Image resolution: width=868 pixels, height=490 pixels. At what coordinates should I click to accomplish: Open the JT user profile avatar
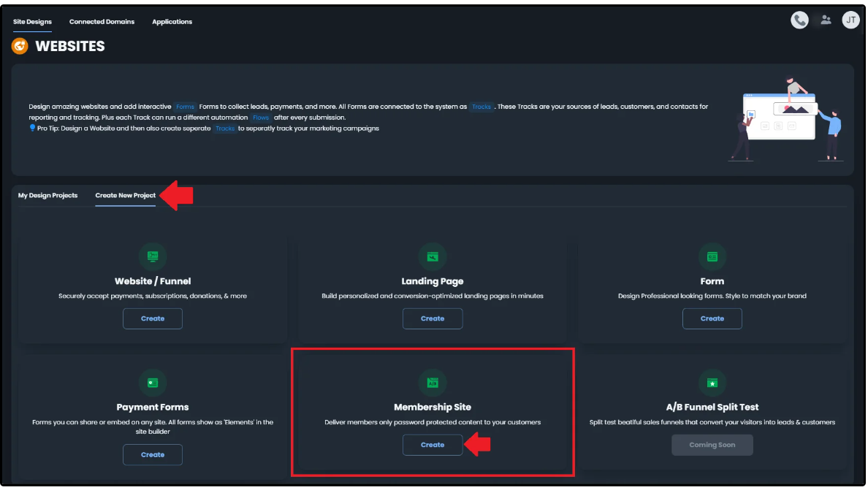[850, 20]
